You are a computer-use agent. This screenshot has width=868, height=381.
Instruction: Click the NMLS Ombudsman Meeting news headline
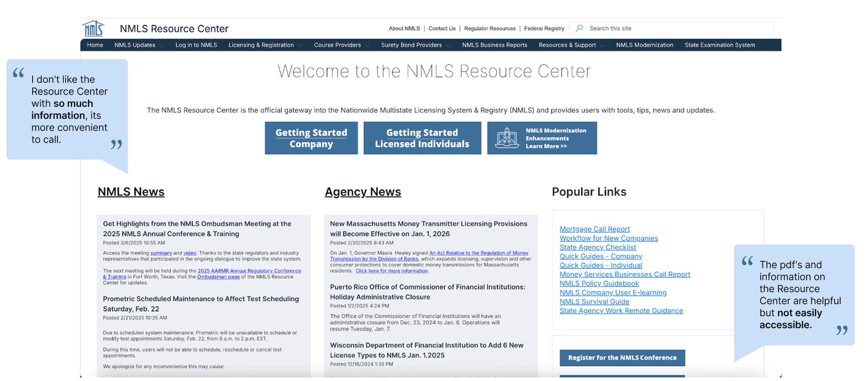tap(197, 229)
